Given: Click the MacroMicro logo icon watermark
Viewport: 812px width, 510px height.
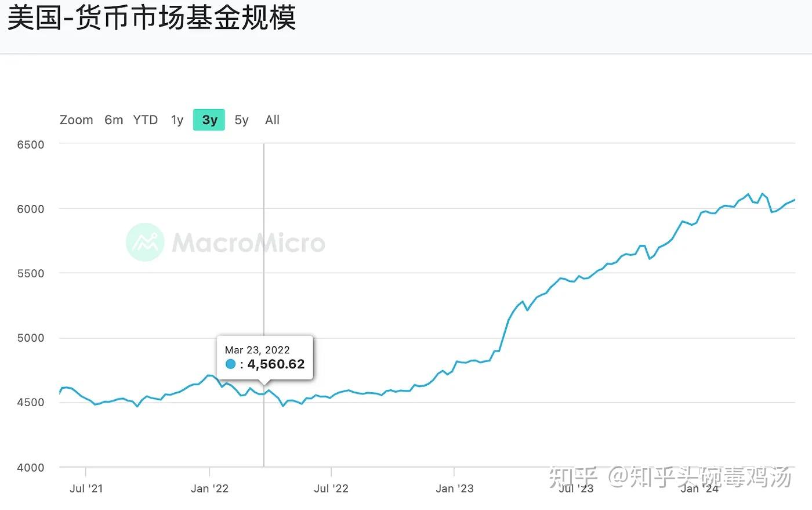Looking at the screenshot, I should tap(145, 242).
